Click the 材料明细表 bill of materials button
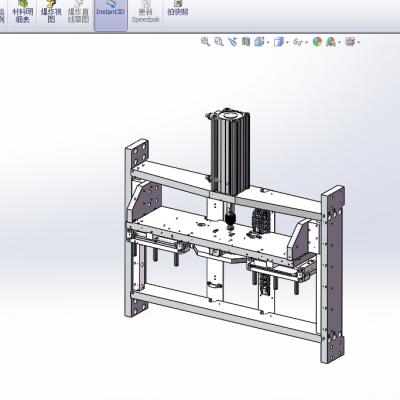The image size is (400, 400). click(23, 13)
